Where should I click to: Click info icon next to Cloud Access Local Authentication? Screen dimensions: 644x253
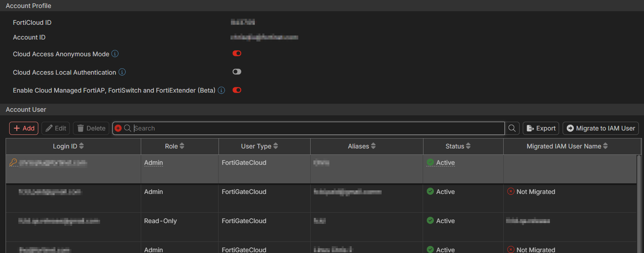(122, 72)
